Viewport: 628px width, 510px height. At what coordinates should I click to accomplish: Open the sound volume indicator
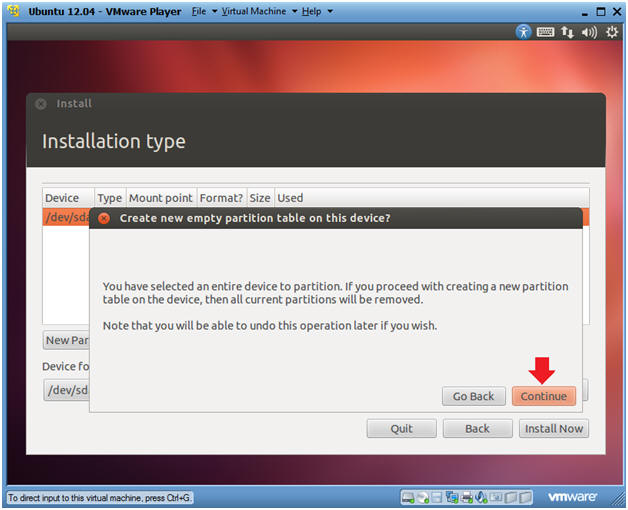point(589,32)
